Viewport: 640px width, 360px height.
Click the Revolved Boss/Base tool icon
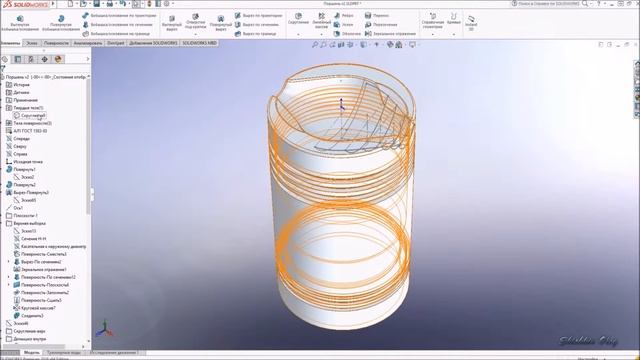coord(61,19)
